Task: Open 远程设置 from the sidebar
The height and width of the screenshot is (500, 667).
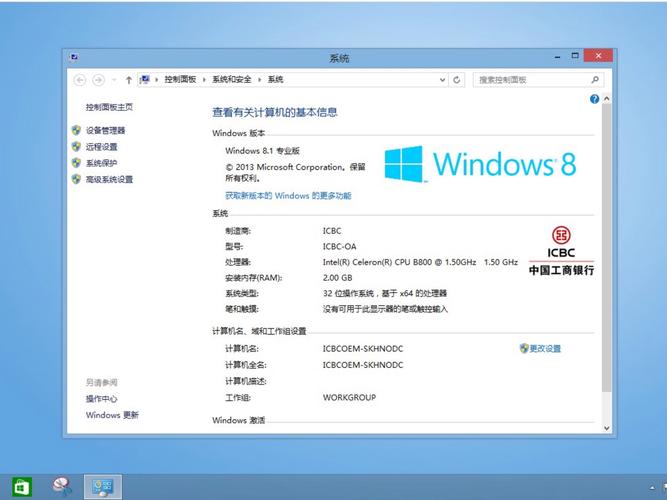Action: [102, 147]
